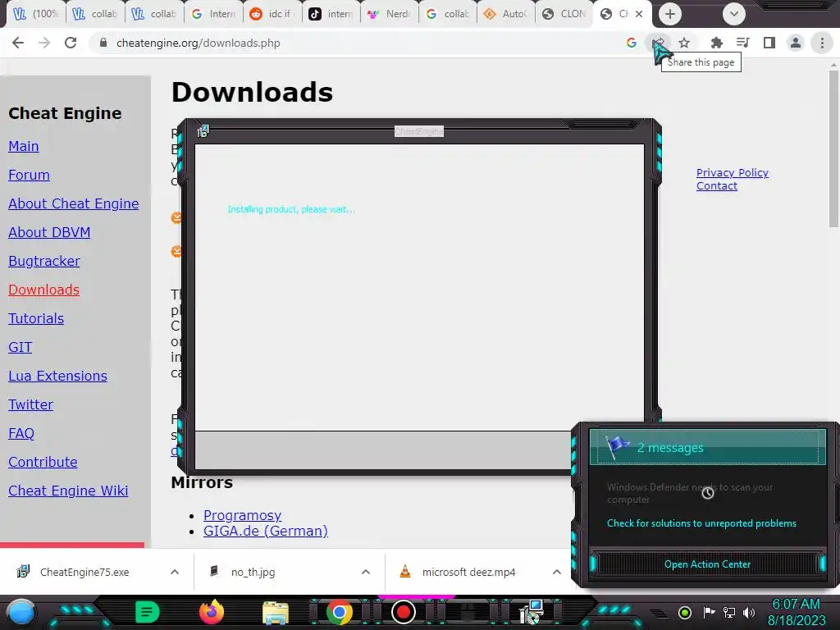Open the Chrome profile avatar
The height and width of the screenshot is (630, 840).
click(796, 43)
